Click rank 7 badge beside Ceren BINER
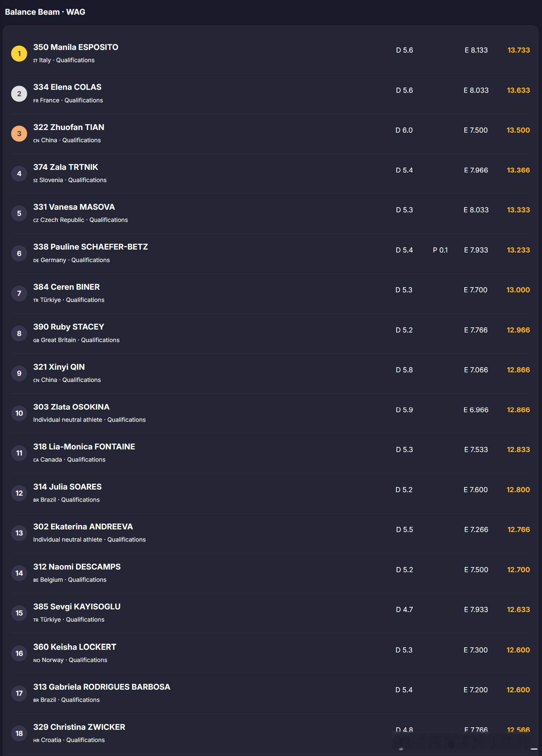The width and height of the screenshot is (542, 756). click(x=19, y=293)
